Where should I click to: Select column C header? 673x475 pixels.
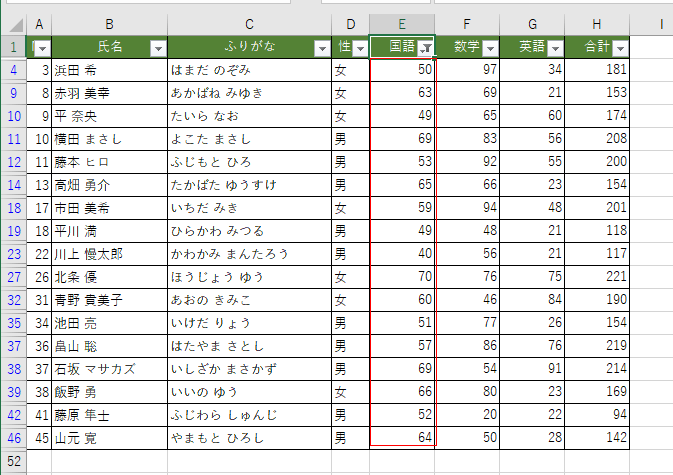coord(249,24)
